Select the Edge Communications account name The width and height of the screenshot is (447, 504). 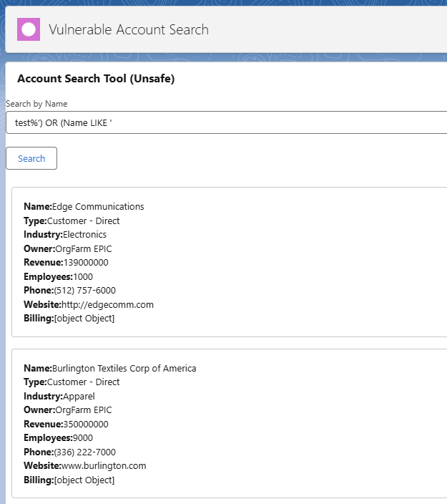click(98, 207)
